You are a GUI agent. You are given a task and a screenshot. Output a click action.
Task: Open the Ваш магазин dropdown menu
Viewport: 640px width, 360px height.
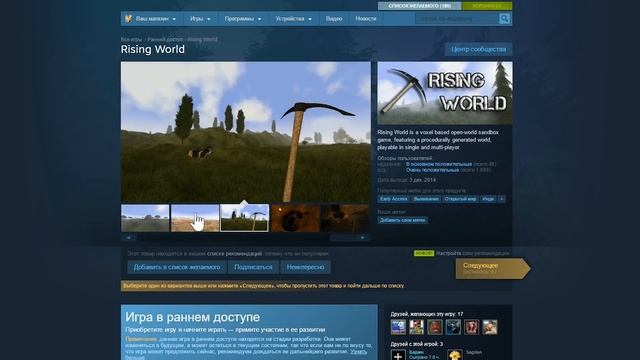click(156, 19)
